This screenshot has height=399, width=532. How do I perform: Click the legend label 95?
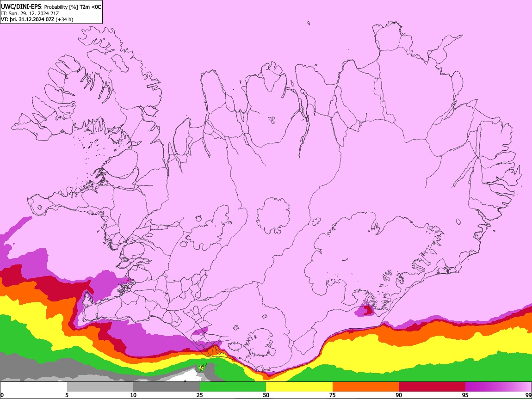pyautogui.click(x=465, y=395)
